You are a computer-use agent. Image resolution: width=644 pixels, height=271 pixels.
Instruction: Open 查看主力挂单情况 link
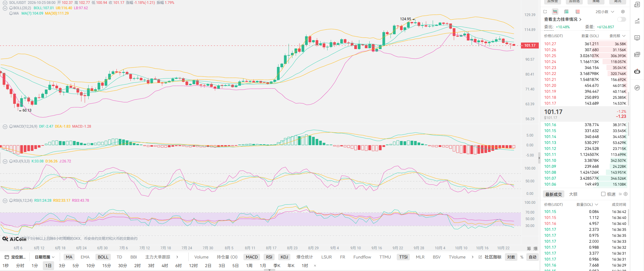(x=563, y=19)
